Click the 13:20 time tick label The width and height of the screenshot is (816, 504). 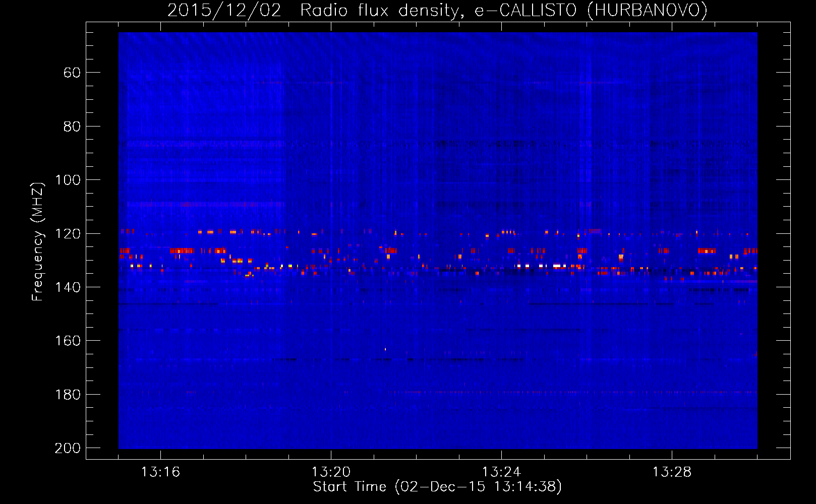pyautogui.click(x=331, y=472)
